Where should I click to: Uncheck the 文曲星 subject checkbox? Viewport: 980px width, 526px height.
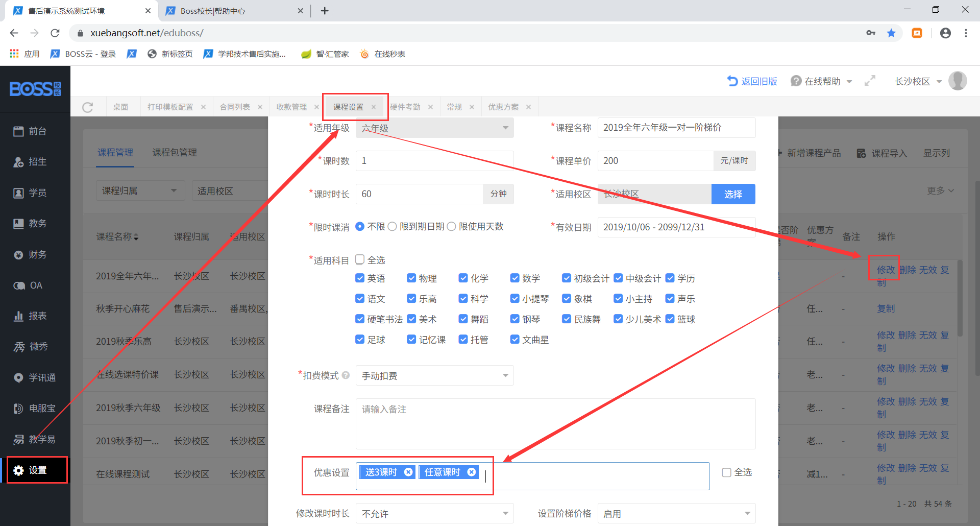click(x=515, y=339)
